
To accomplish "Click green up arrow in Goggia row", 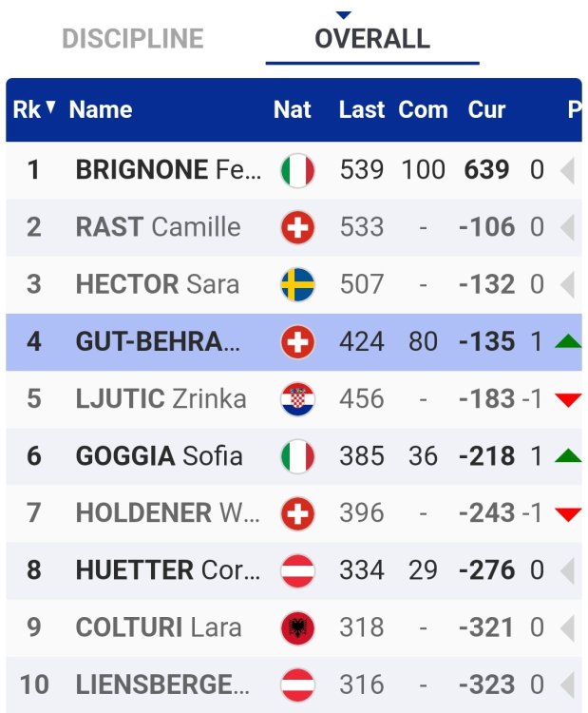I will (x=568, y=455).
